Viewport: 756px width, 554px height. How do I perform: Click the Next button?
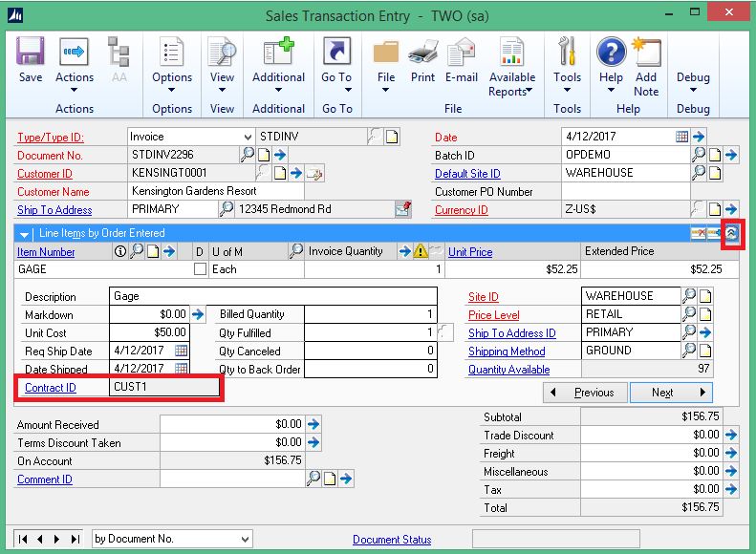(x=671, y=393)
